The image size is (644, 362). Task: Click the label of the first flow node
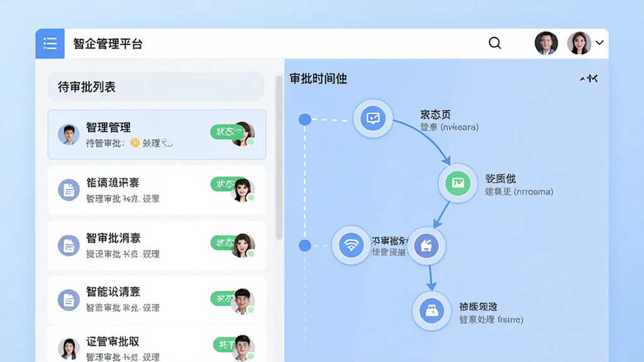(449, 121)
